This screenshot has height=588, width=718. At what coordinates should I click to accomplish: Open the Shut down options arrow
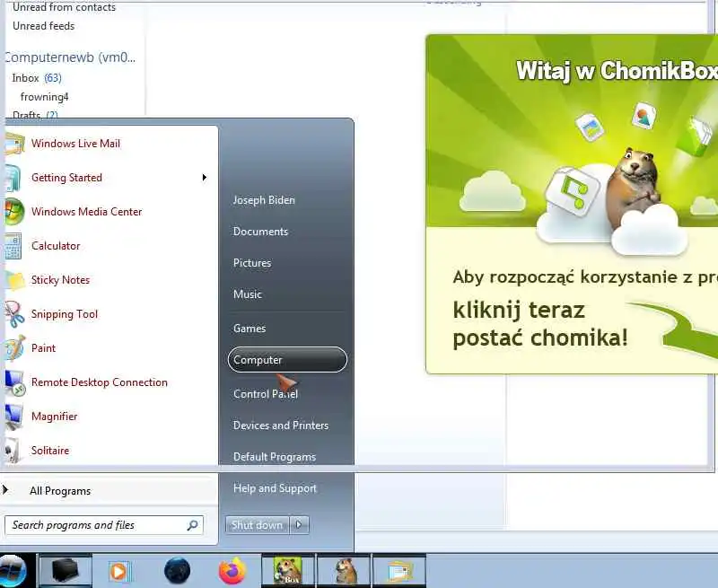[299, 525]
